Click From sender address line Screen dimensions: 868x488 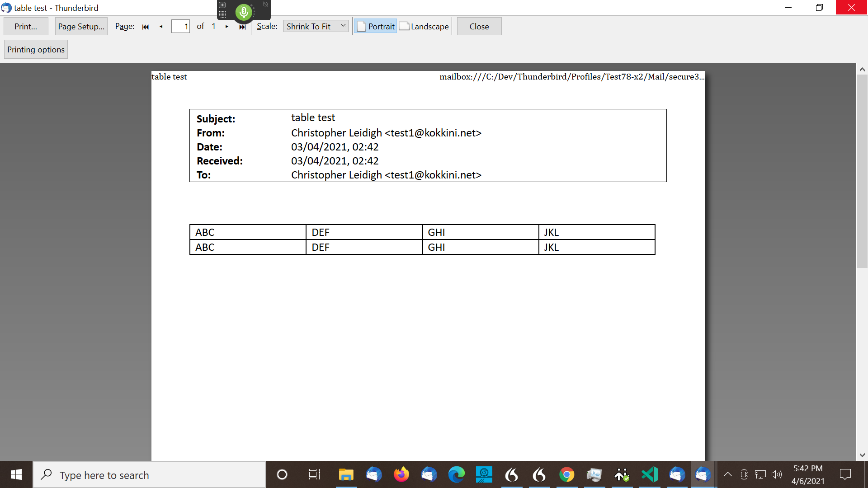pos(386,133)
